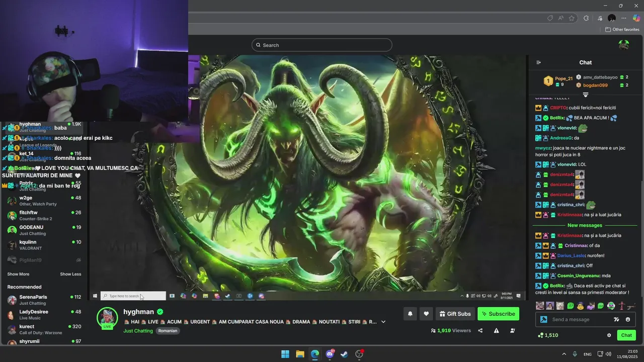644x362 pixels.
Task: Open Edge read aloud icon
Action: click(561, 18)
